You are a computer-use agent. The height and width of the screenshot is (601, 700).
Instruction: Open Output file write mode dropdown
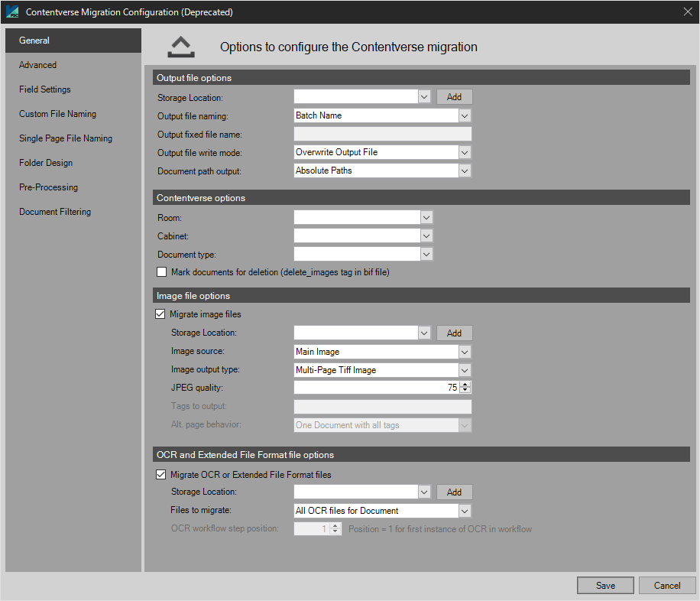point(465,152)
